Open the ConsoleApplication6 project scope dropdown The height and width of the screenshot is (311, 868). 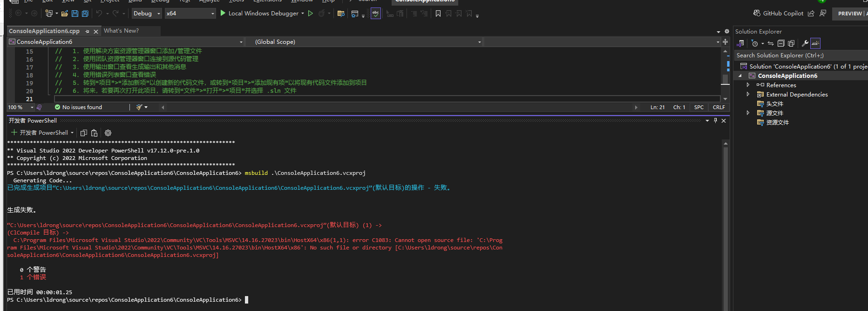click(126, 42)
